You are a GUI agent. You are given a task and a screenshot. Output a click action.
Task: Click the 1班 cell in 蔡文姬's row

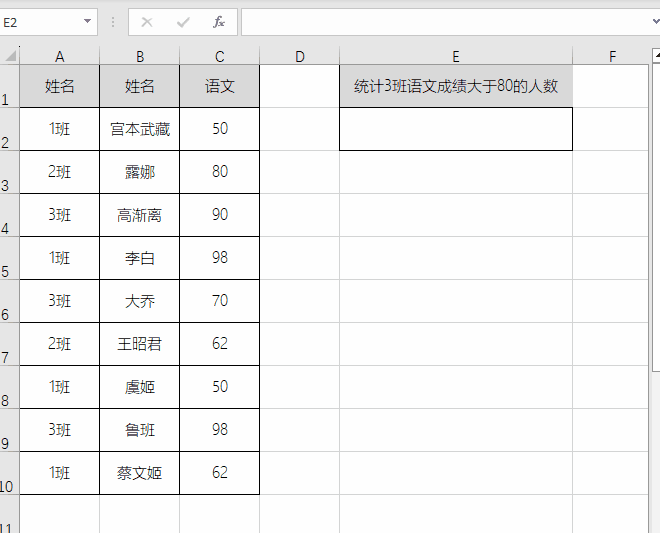(x=59, y=473)
